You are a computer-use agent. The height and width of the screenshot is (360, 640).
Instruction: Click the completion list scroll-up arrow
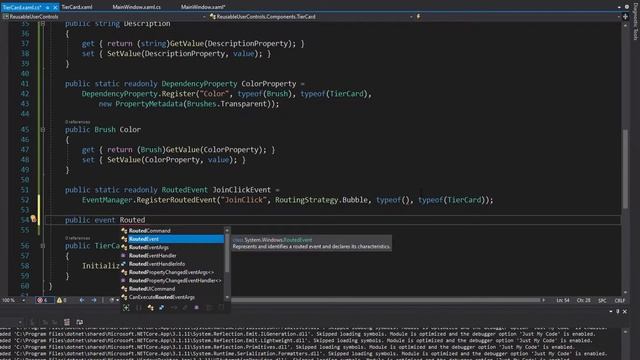click(x=227, y=230)
